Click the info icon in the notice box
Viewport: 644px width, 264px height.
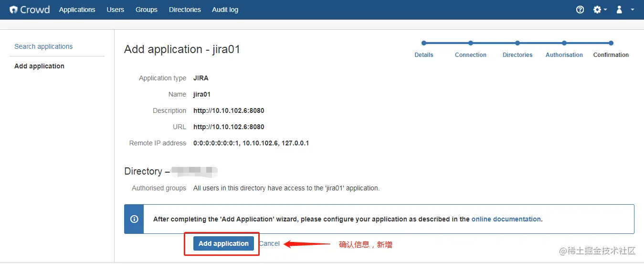tap(134, 219)
